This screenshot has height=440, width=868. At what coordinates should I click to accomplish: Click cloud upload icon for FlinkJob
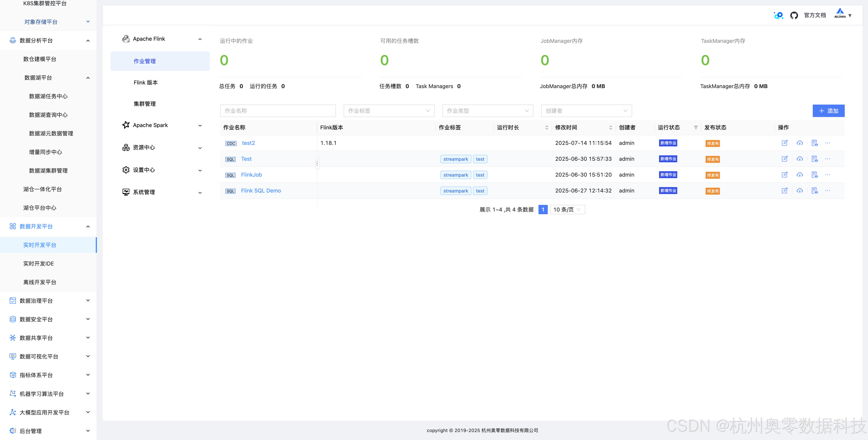(x=800, y=175)
